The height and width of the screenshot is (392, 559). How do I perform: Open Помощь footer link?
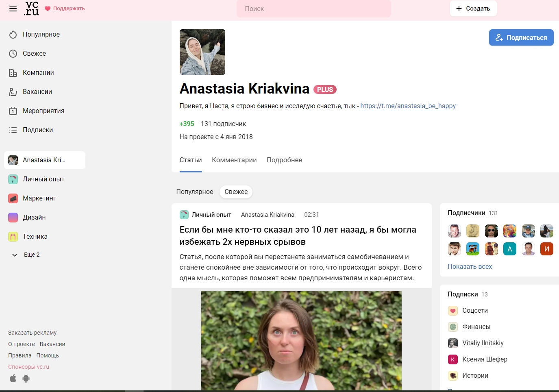[x=48, y=356]
